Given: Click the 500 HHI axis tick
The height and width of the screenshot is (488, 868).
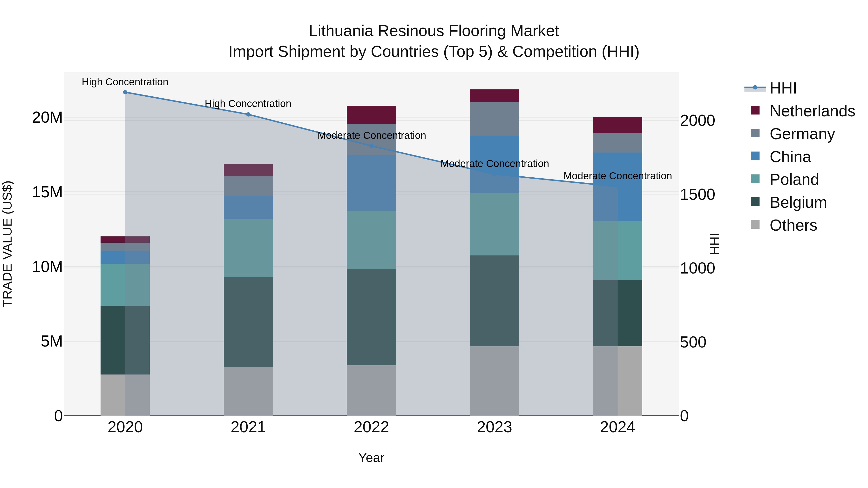Looking at the screenshot, I should (x=693, y=342).
